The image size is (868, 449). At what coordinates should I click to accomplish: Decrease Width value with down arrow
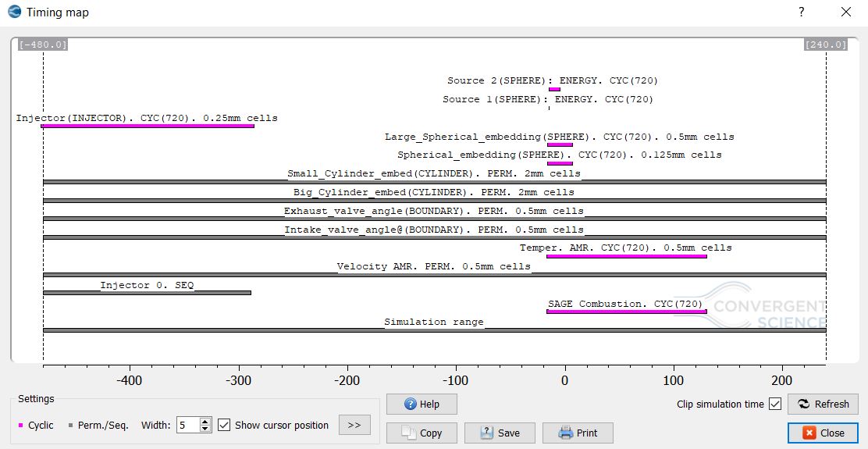coord(205,429)
